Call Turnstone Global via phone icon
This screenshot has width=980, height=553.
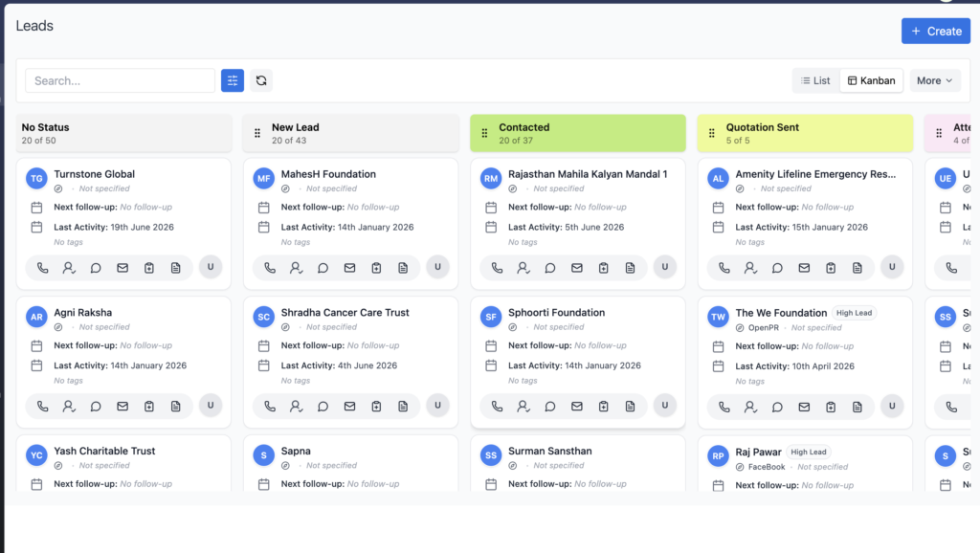tap(42, 268)
